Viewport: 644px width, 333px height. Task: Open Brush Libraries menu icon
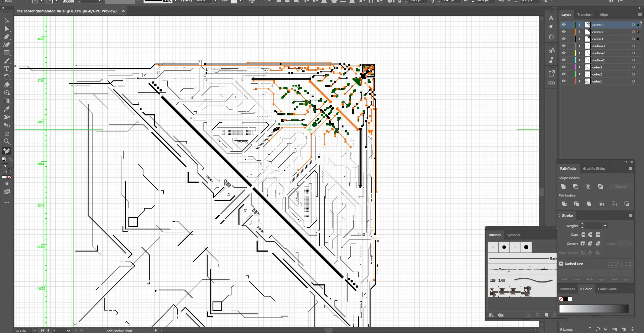click(x=492, y=315)
